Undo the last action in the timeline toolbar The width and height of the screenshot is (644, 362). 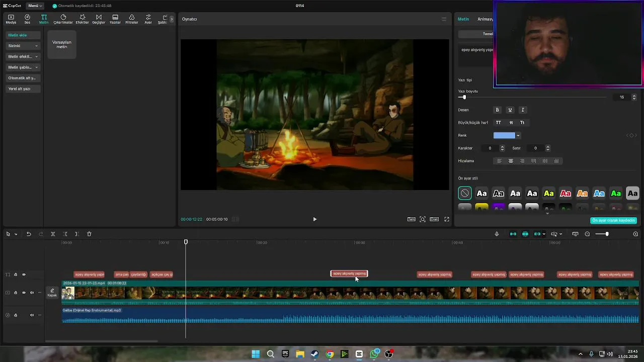pyautogui.click(x=29, y=234)
